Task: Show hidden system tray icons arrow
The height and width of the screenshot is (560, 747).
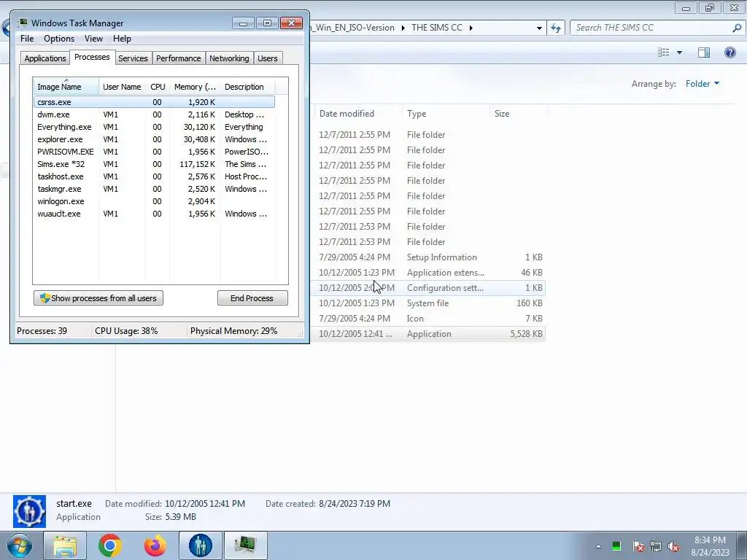Action: click(x=598, y=546)
